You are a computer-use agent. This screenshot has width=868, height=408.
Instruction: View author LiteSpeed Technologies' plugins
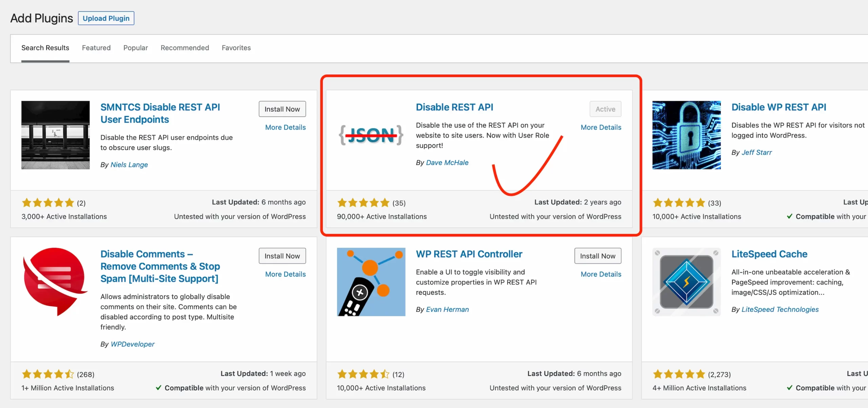click(x=780, y=309)
